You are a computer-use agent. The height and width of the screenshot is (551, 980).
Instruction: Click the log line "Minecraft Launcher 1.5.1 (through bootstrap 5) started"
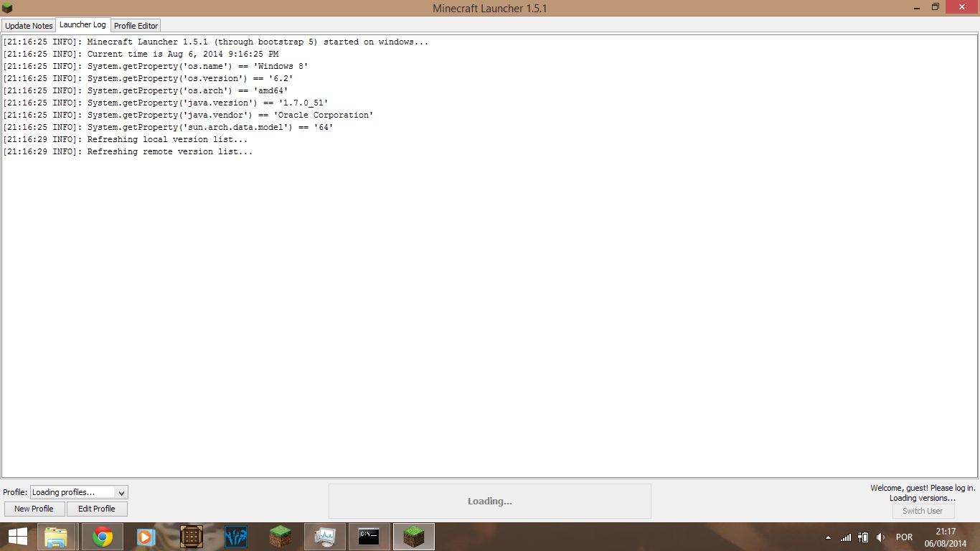click(x=215, y=42)
